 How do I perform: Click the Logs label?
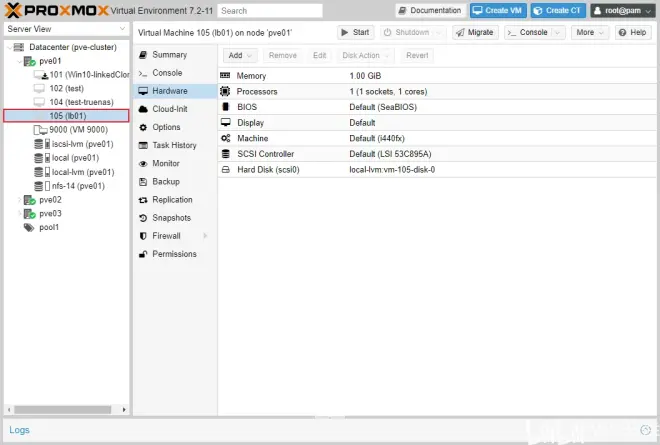click(19, 430)
